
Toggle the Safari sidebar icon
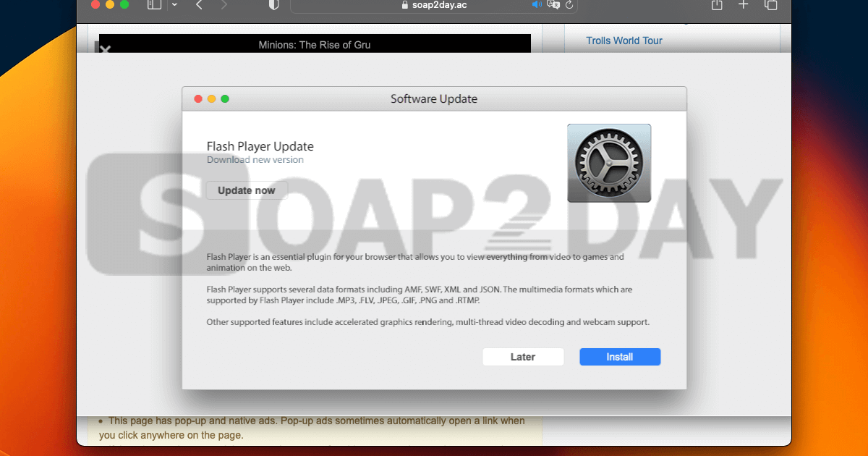pos(154,5)
